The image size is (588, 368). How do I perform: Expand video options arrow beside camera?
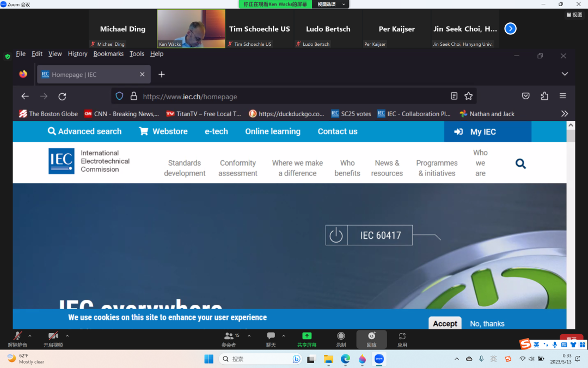[67, 336]
